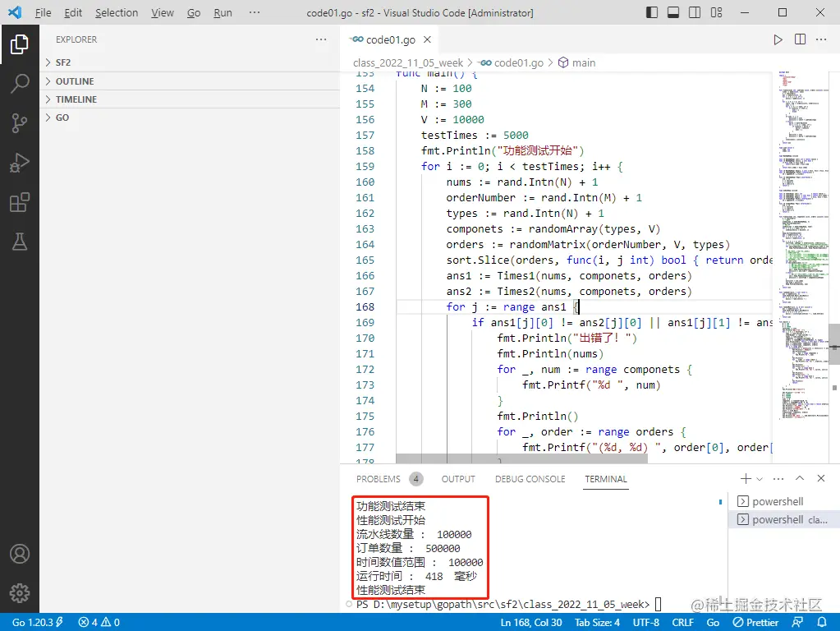Split the editor to the right

800,39
